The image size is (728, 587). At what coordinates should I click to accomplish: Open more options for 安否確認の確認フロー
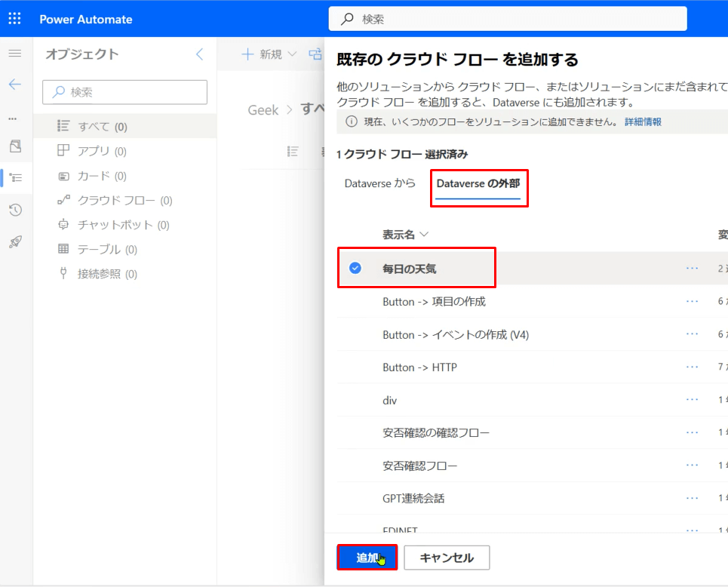click(x=693, y=433)
